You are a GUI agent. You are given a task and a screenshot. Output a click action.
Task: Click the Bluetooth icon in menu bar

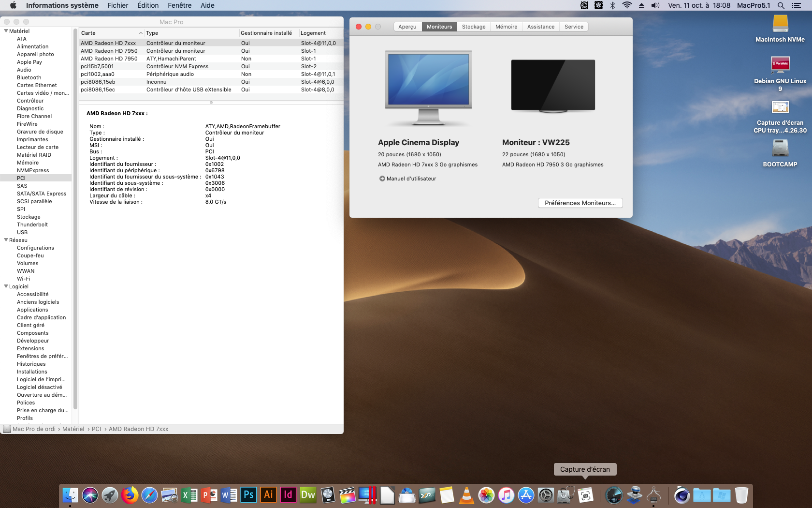(x=612, y=5)
